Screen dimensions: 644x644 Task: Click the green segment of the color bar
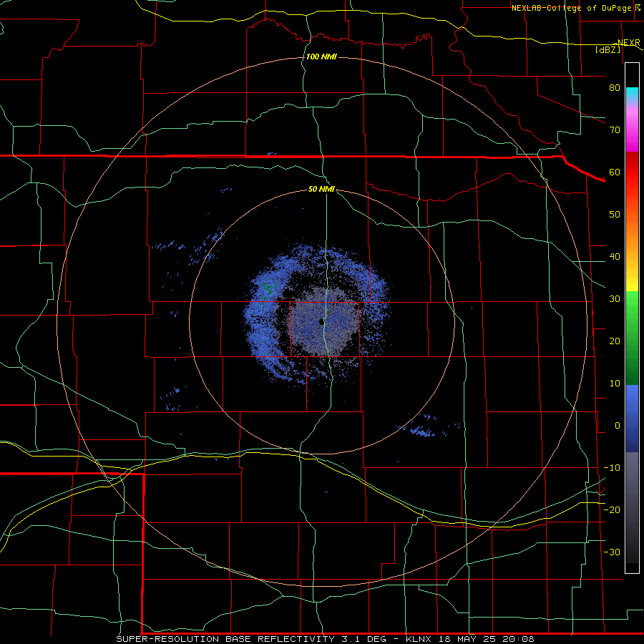pyautogui.click(x=632, y=338)
